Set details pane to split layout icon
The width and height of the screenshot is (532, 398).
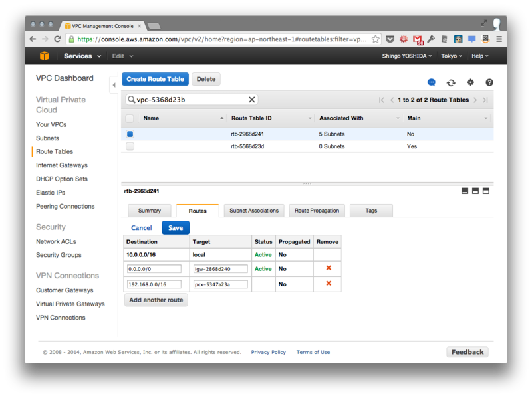(x=475, y=191)
